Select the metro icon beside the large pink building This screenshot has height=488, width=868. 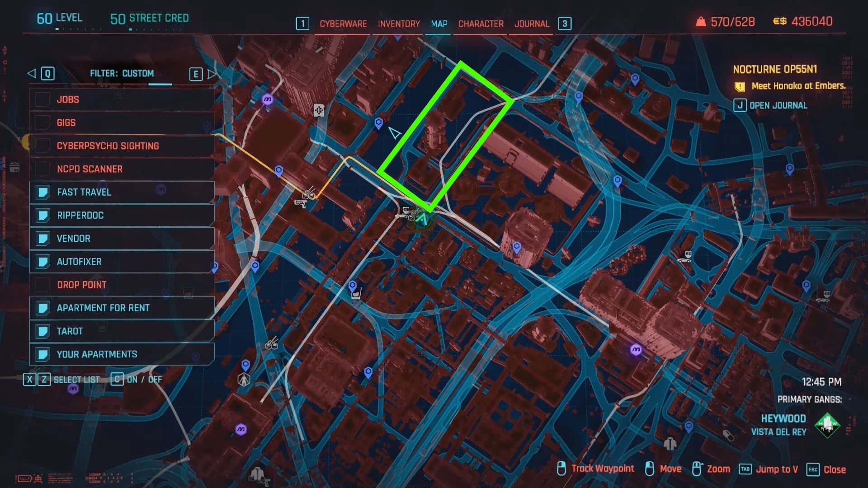click(636, 349)
